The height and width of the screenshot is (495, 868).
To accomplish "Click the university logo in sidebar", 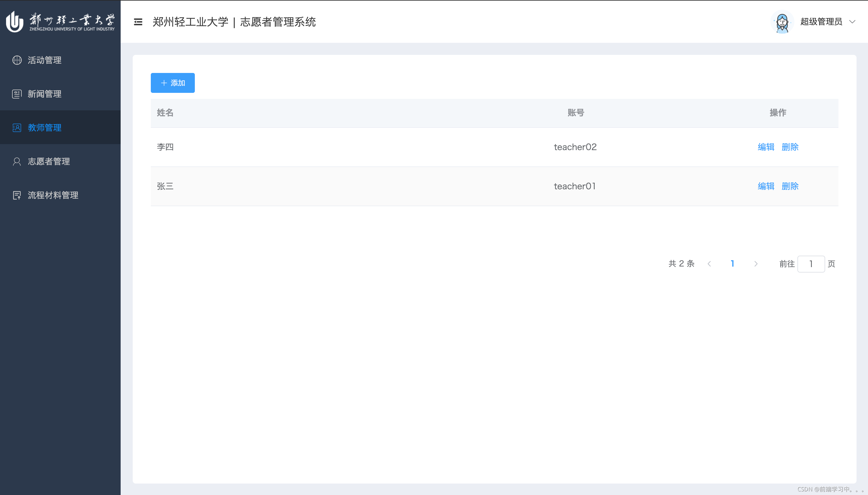I will (60, 21).
